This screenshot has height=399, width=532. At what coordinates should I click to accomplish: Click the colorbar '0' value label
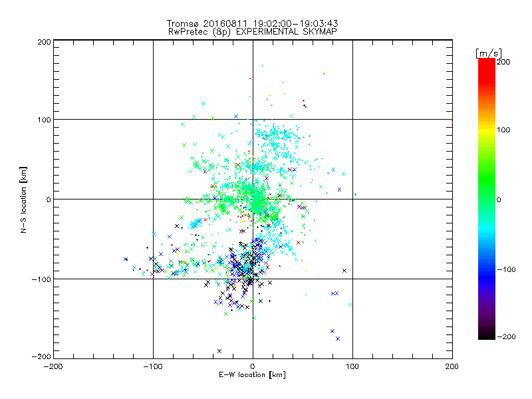coord(499,200)
